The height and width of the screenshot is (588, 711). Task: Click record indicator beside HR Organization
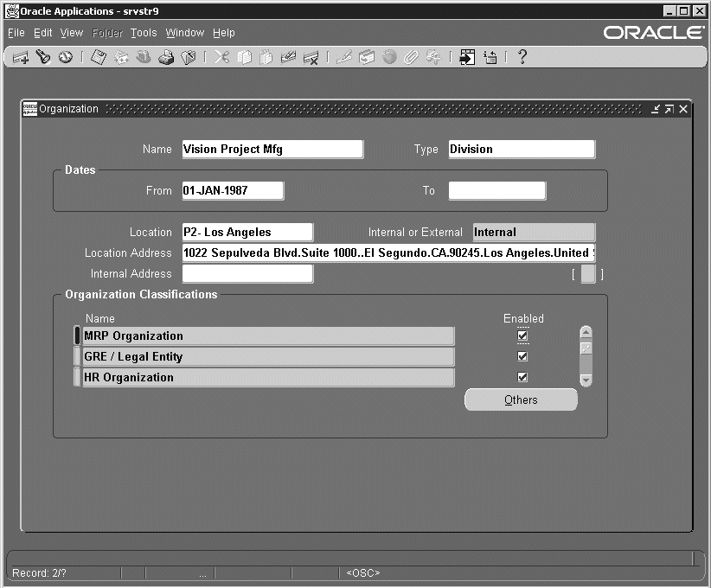(77, 378)
